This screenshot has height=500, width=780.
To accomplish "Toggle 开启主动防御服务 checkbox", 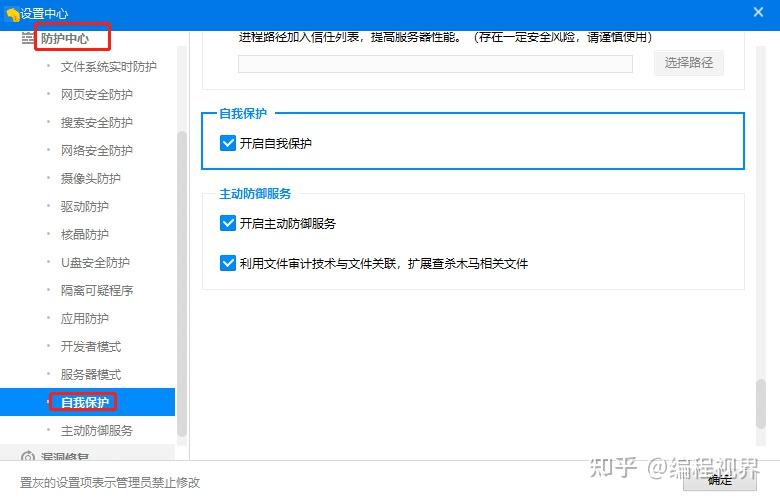I will [x=228, y=223].
